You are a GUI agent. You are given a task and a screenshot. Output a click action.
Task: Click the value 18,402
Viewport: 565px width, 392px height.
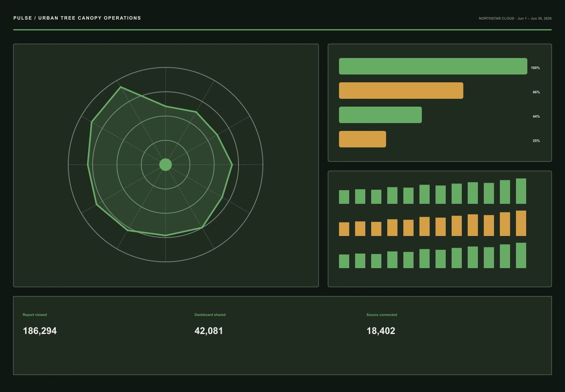[x=381, y=331]
